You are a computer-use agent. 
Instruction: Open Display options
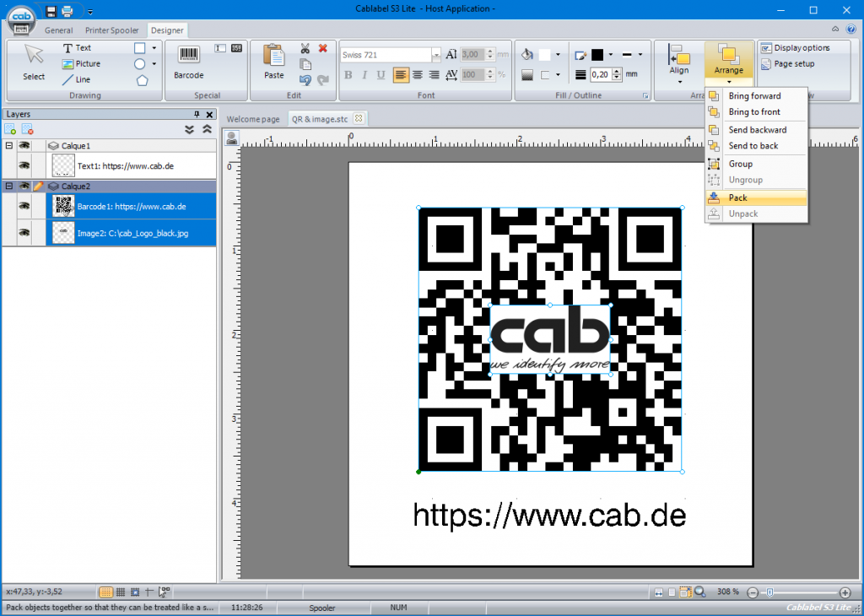[x=795, y=48]
